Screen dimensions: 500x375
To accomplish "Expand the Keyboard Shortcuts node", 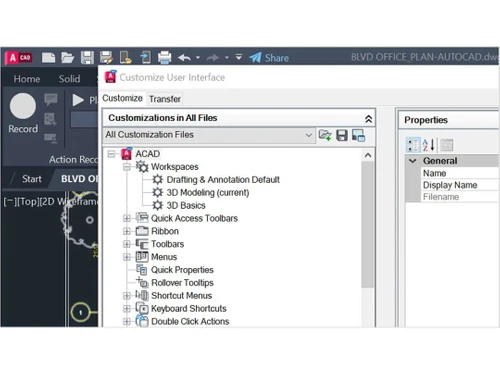I will click(127, 309).
